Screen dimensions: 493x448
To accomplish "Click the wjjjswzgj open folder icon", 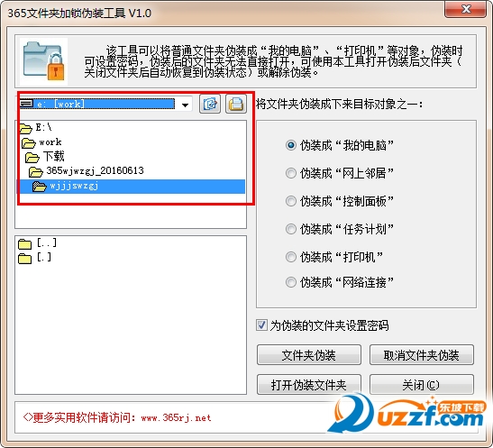I will click(40, 187).
